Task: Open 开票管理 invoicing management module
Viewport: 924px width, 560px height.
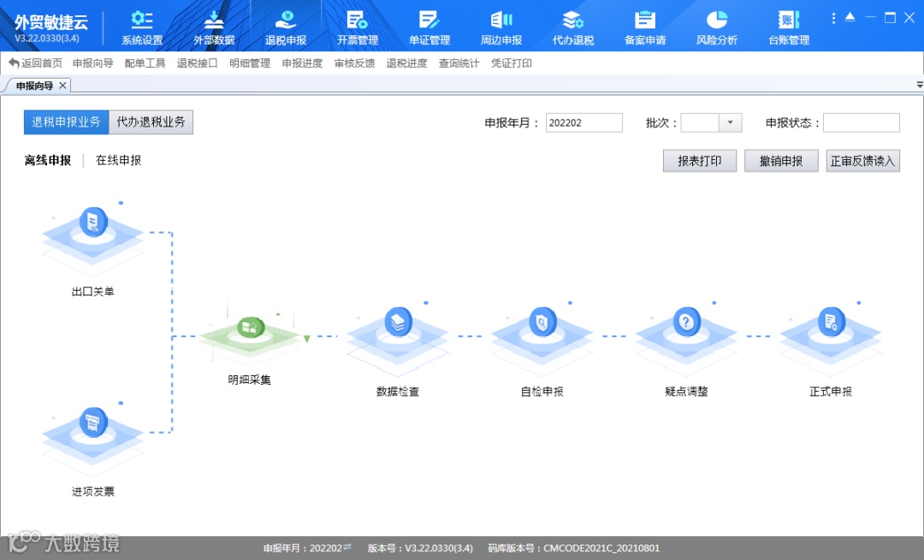Action: coord(358,27)
